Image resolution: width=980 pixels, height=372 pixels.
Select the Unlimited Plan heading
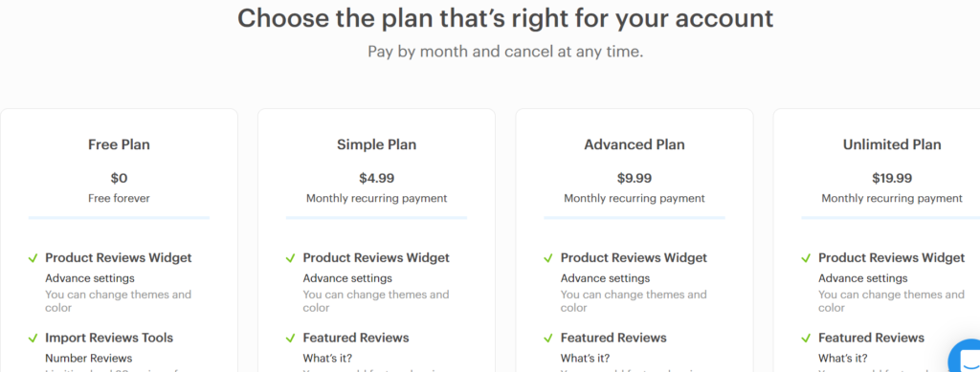[892, 144]
